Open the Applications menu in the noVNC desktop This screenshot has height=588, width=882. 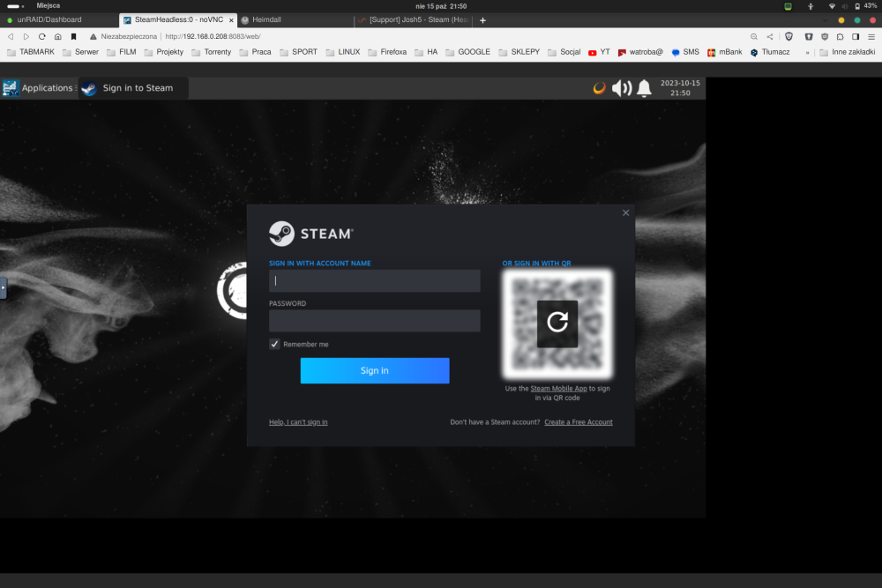39,88
